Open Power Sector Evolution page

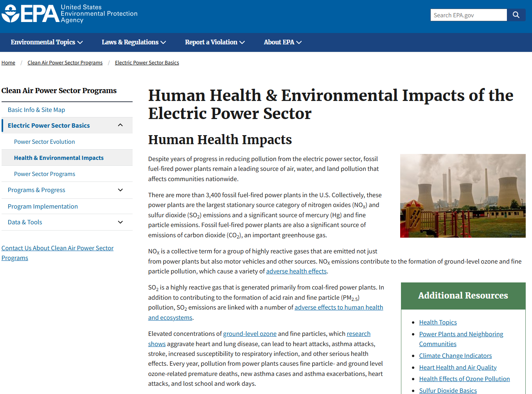pyautogui.click(x=44, y=142)
